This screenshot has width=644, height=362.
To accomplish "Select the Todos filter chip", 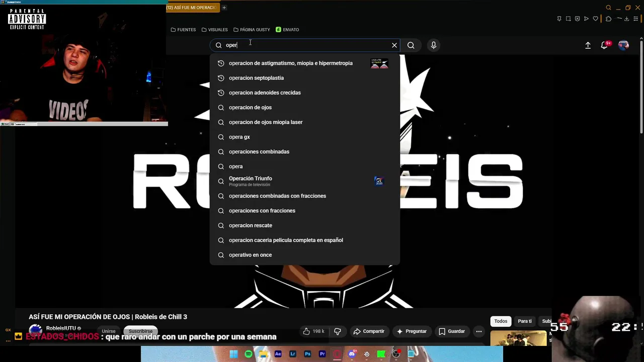I will coord(501,321).
